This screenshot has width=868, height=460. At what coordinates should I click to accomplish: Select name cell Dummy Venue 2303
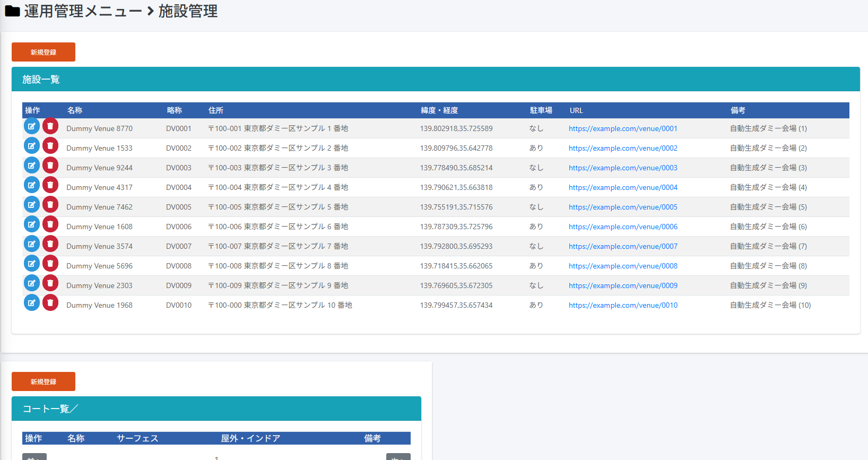(x=99, y=285)
